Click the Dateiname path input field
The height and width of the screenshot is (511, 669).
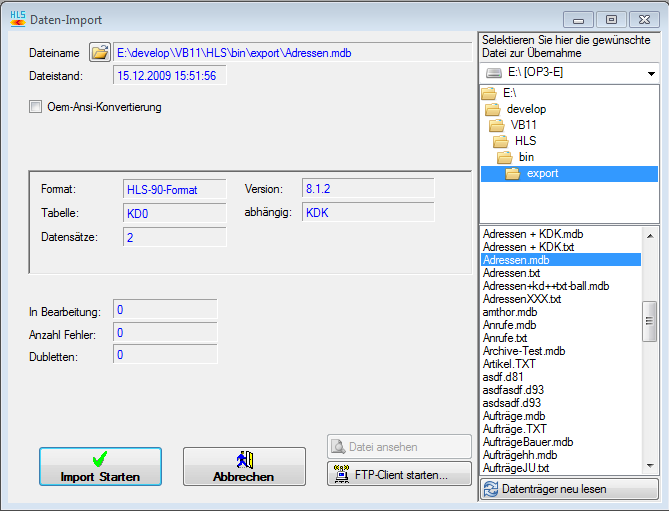coord(292,52)
